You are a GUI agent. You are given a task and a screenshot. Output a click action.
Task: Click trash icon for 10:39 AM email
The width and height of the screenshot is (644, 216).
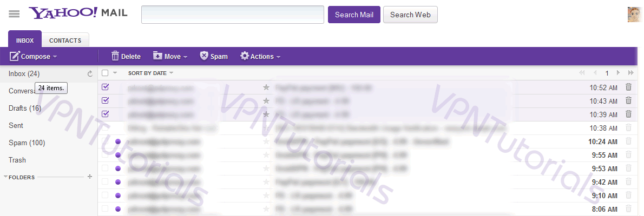click(x=628, y=114)
